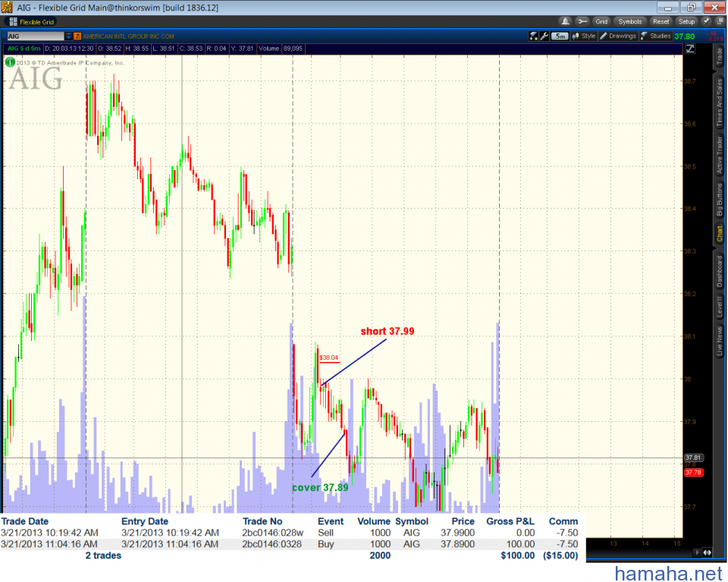Image resolution: width=728 pixels, height=582 pixels.
Task: Click the scroll right arrow on time axis
Action: (696, 552)
